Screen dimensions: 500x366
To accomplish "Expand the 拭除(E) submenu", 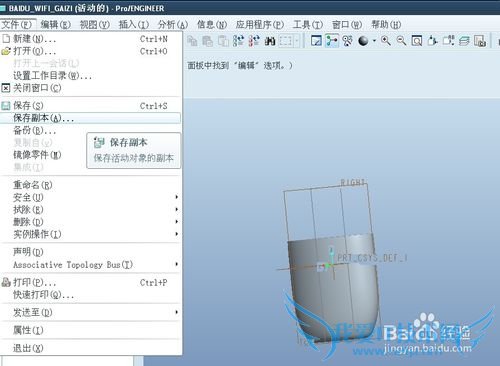I will (x=91, y=209).
